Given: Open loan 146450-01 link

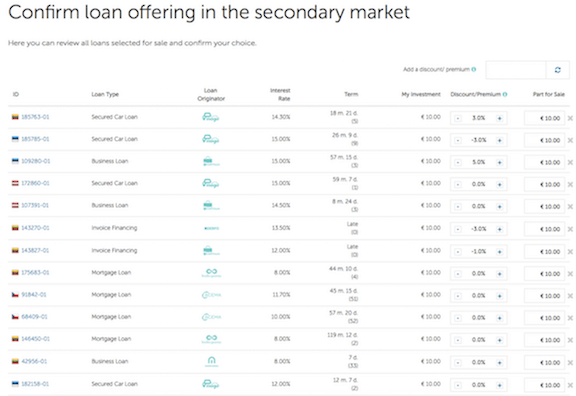Looking at the screenshot, I should pos(35,339).
